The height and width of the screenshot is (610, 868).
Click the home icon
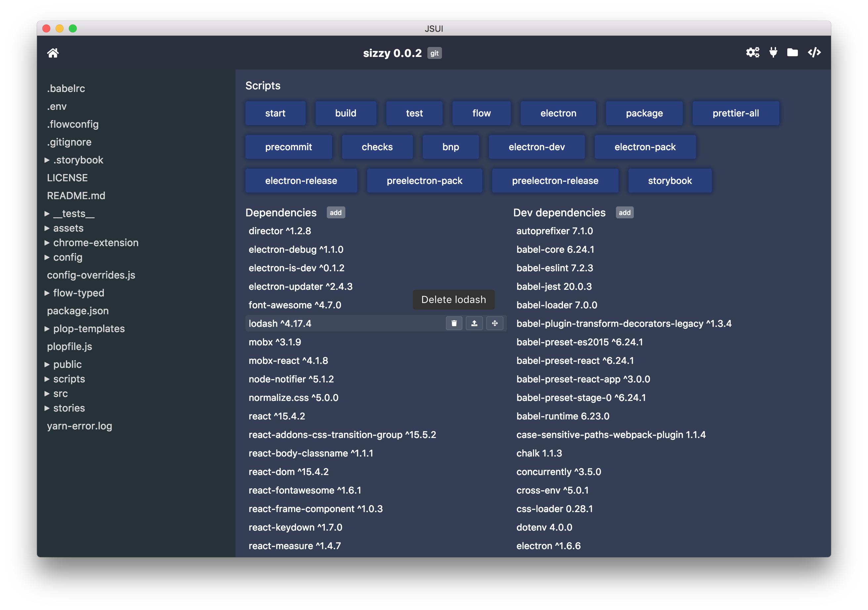[53, 53]
